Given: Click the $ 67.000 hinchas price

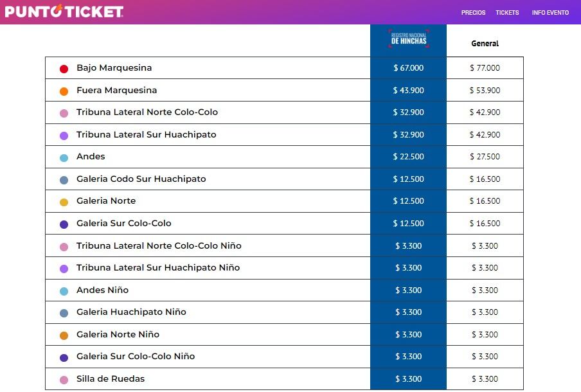Looking at the screenshot, I should click(408, 68).
